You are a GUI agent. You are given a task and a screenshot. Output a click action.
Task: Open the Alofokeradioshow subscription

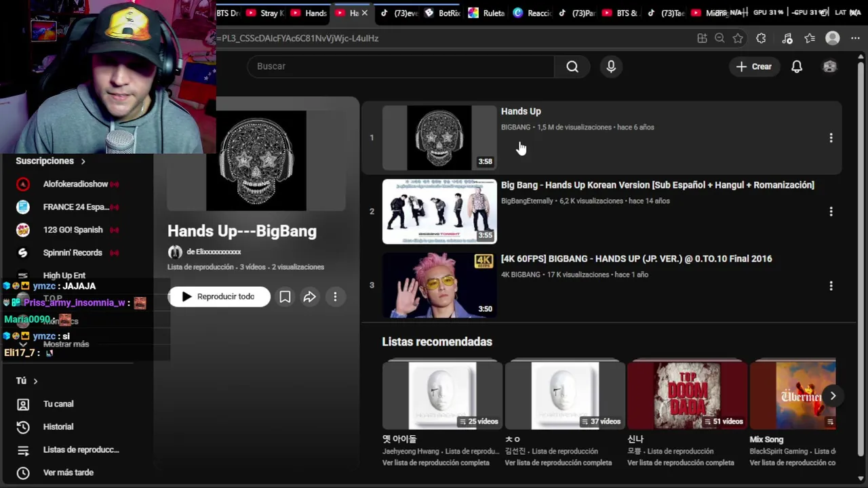(x=76, y=184)
